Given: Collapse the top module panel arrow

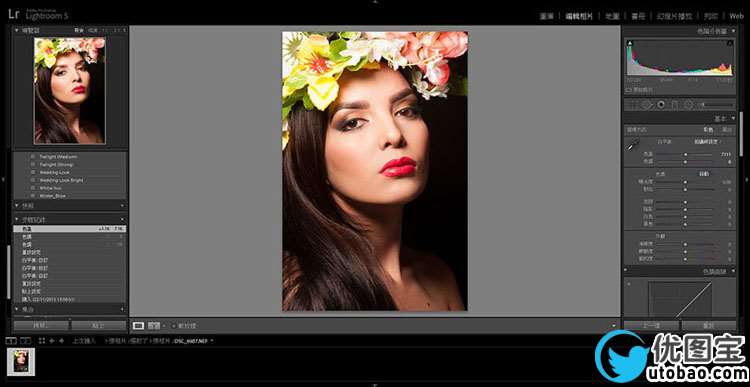Looking at the screenshot, I should tap(375, 2).
